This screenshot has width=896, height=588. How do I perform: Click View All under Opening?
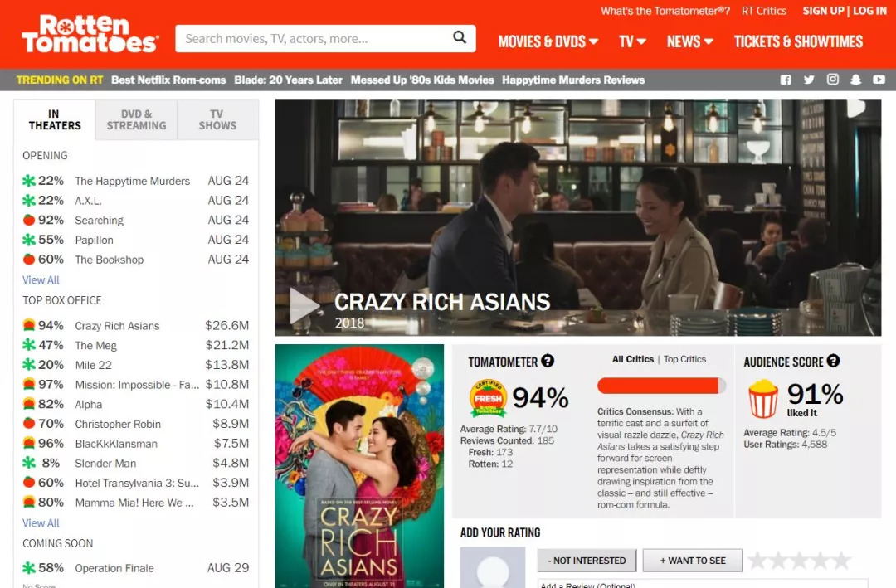pyautogui.click(x=41, y=280)
